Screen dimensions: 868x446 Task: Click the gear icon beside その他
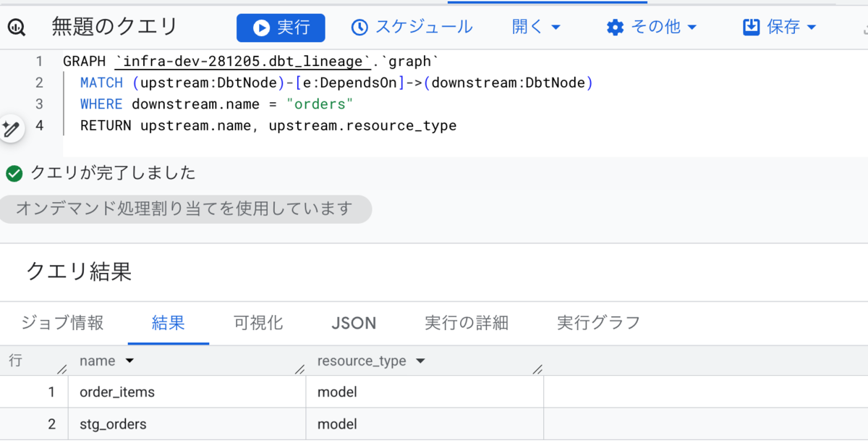[x=616, y=28]
